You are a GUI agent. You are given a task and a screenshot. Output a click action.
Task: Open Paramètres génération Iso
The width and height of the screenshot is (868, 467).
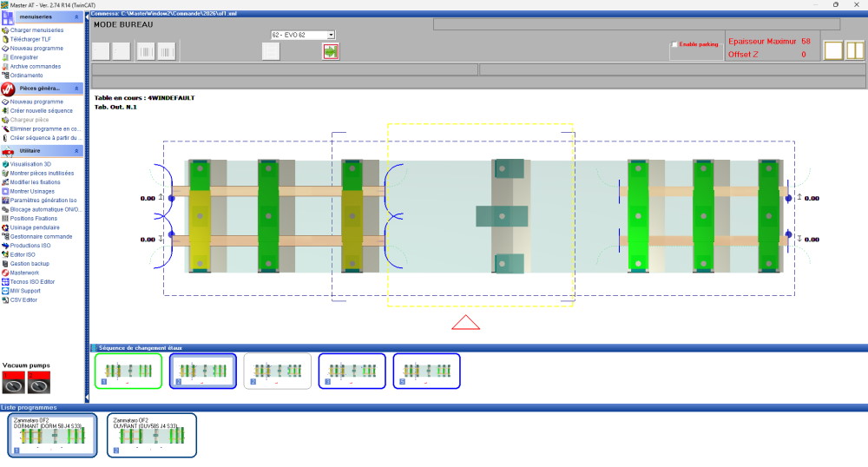tap(43, 201)
